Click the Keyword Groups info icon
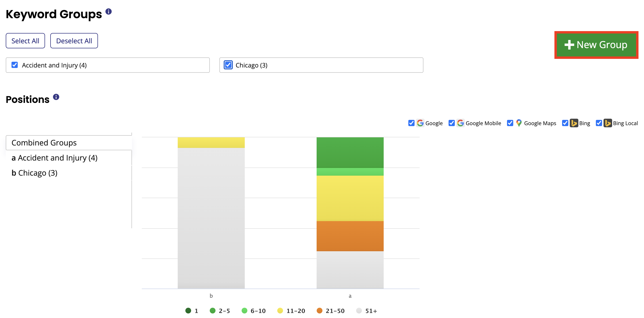Image resolution: width=644 pixels, height=318 pixels. coord(108,11)
